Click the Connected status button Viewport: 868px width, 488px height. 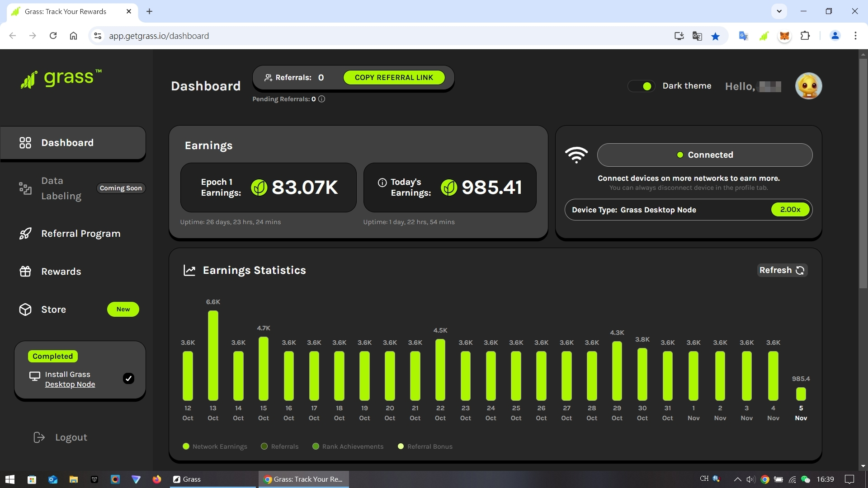point(704,155)
